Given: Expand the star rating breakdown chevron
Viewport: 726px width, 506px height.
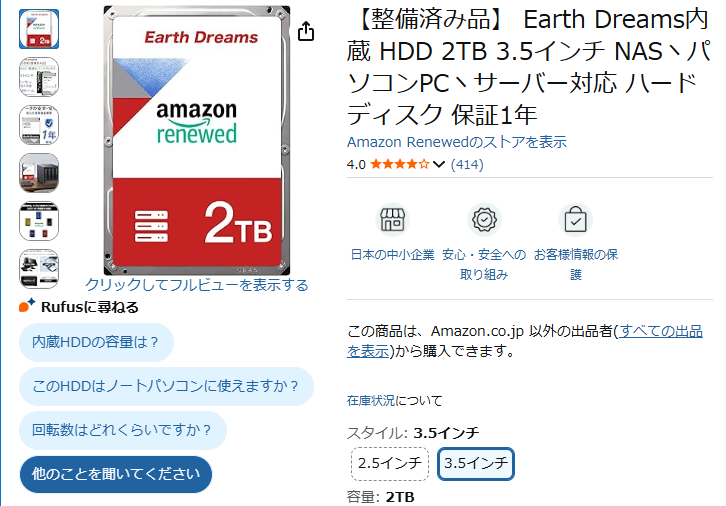Looking at the screenshot, I should point(439,164).
